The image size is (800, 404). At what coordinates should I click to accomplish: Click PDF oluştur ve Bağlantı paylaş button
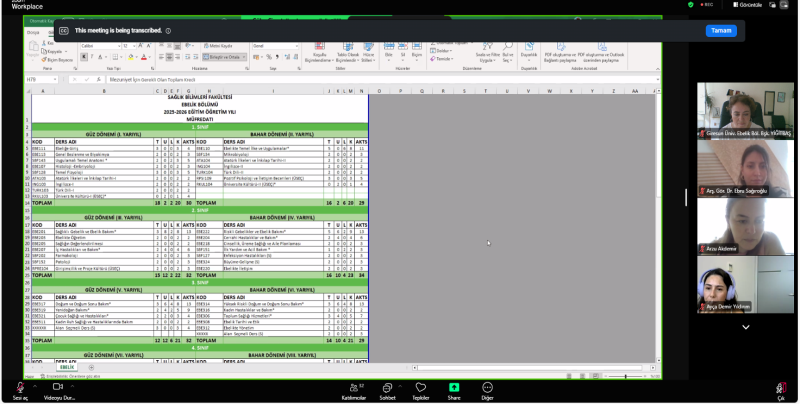[560, 53]
